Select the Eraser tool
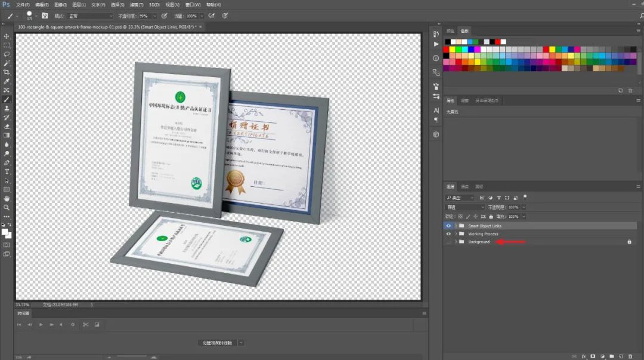This screenshot has width=644, height=360. coord(7,127)
